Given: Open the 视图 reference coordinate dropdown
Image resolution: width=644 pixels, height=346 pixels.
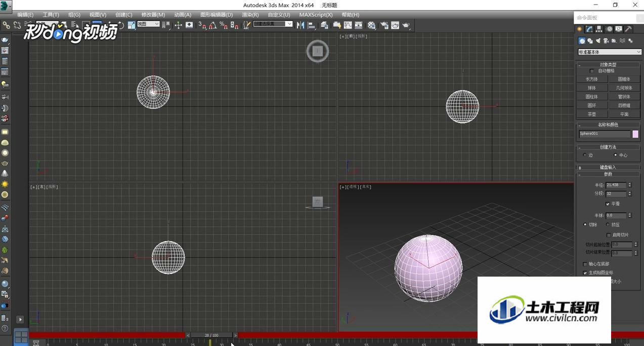Looking at the screenshot, I should [148, 24].
